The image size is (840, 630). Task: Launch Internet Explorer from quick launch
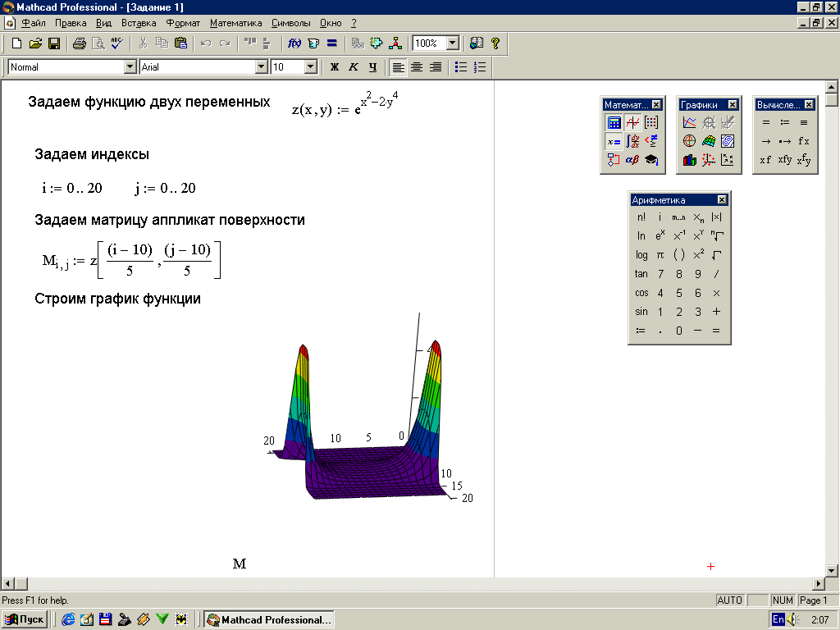tap(68, 620)
